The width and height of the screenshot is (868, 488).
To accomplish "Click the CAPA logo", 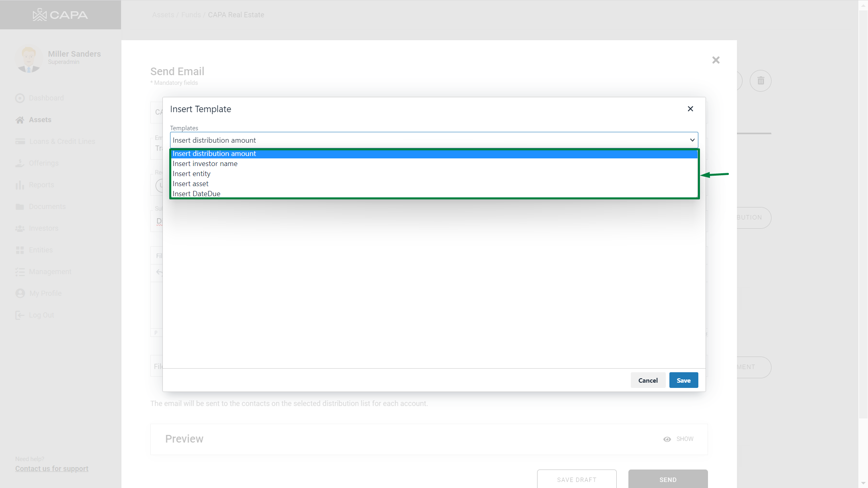I will [60, 15].
